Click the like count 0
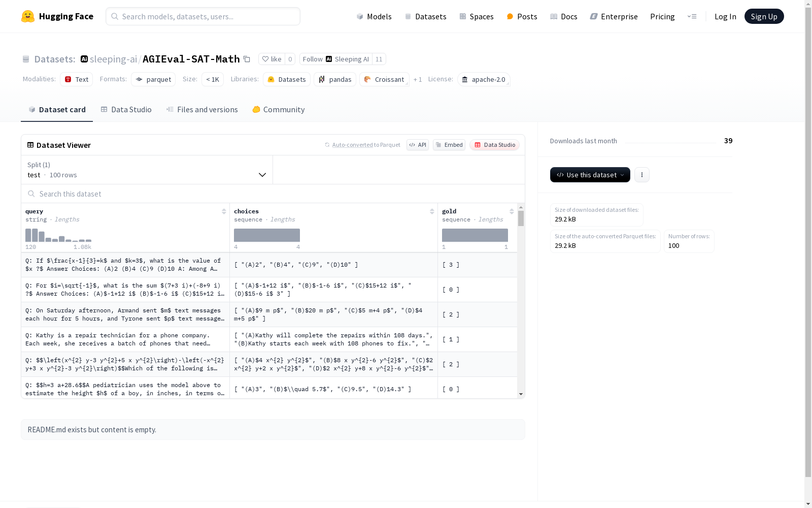 290,59
